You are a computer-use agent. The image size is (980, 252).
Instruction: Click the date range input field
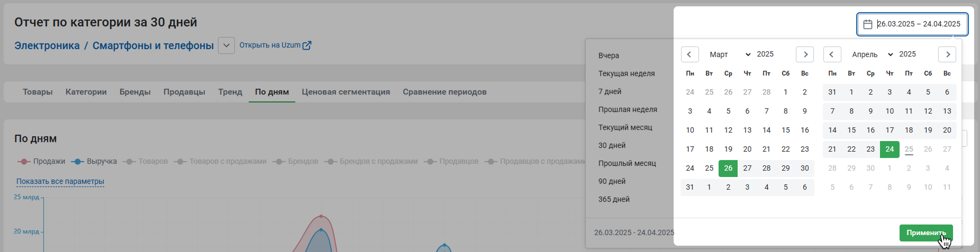[918, 24]
